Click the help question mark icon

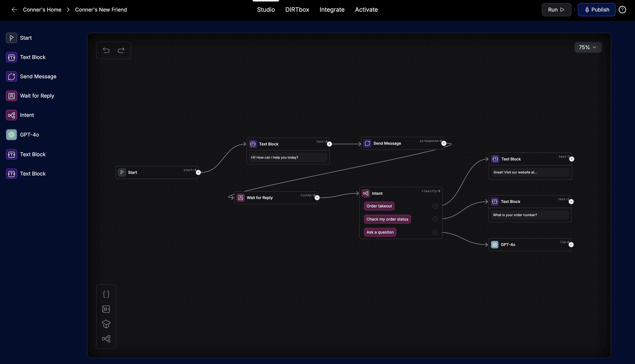pos(622,9)
